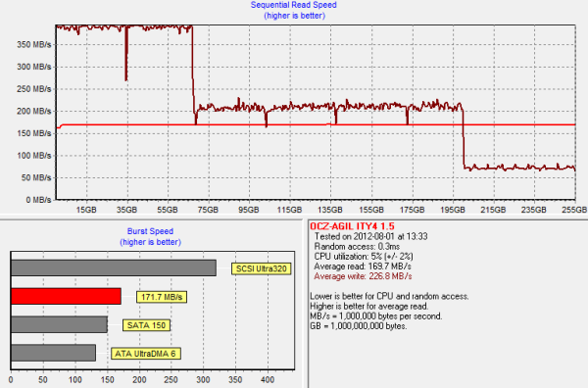Click the '95GB' x-axis label
Image resolution: width=588 pixels, height=388 pixels.
click(x=249, y=210)
